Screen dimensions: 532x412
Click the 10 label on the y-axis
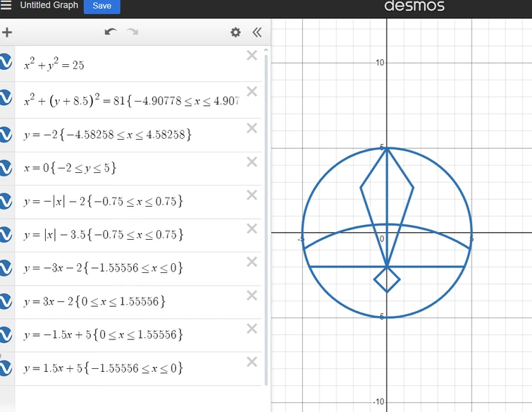coord(380,63)
